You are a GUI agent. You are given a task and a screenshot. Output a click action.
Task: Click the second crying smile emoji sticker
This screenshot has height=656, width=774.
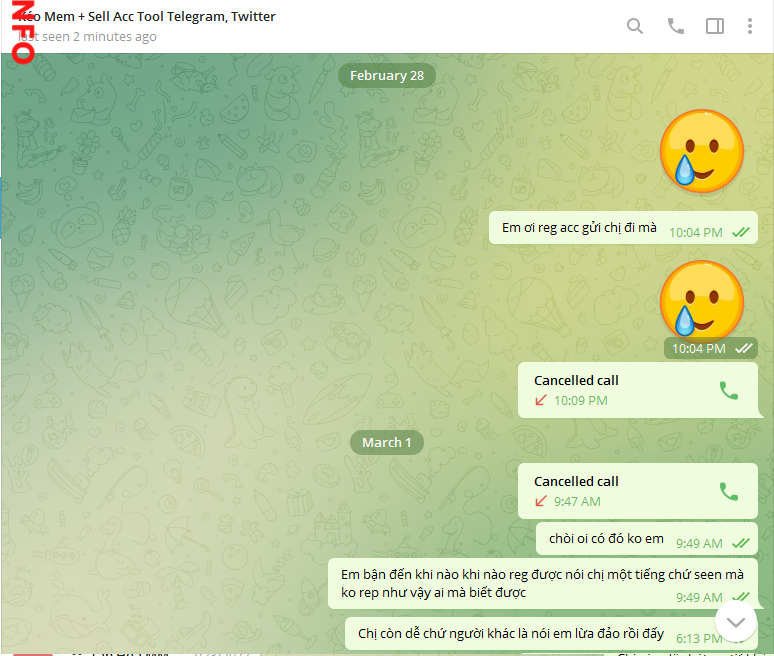(702, 300)
